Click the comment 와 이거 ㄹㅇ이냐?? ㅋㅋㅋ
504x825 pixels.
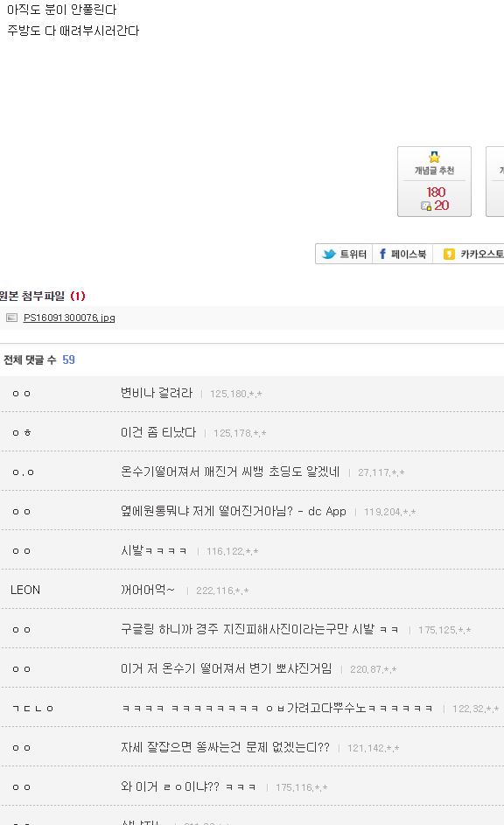188,787
